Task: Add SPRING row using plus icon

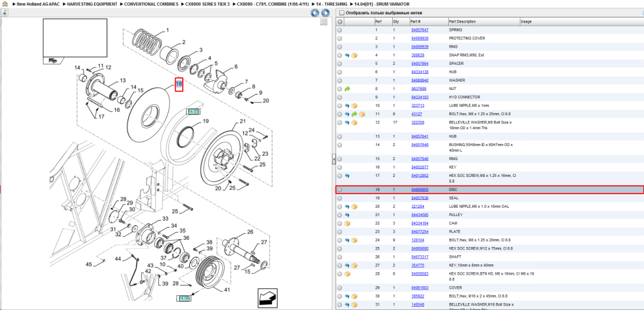Action: 339,30
